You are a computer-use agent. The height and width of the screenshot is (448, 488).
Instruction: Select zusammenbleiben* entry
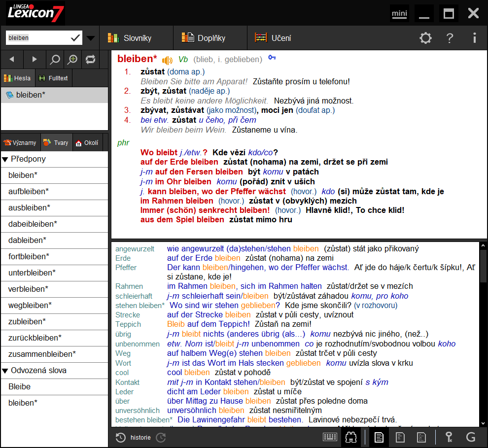pyautogui.click(x=54, y=354)
